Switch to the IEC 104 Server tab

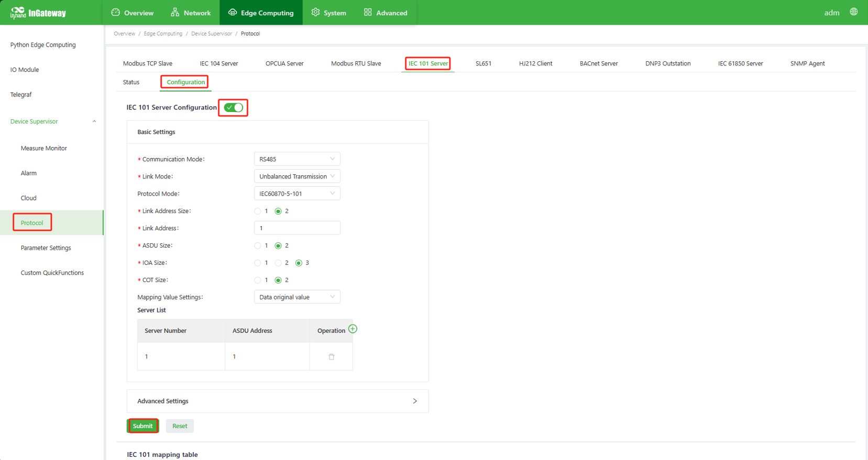pos(218,64)
